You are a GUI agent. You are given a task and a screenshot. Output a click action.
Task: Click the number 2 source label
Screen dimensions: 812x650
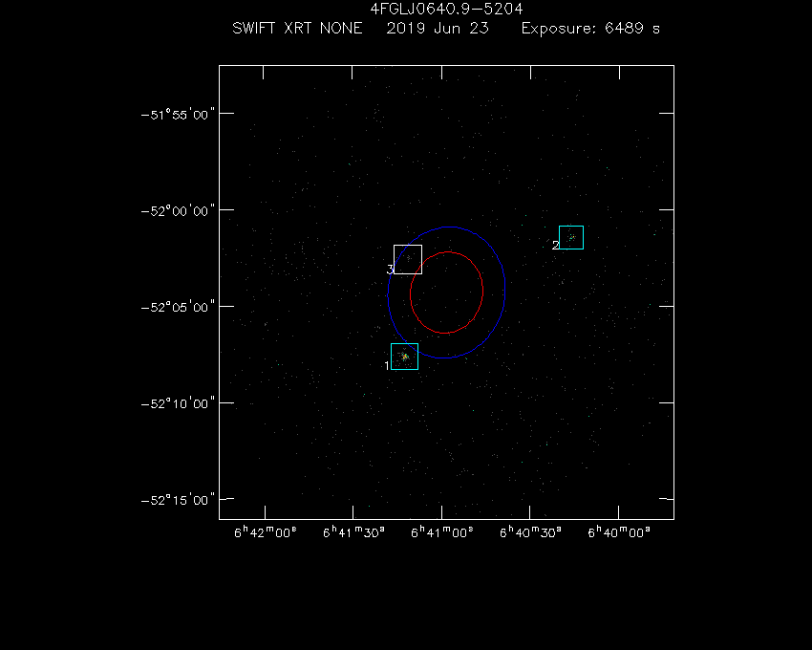[556, 245]
